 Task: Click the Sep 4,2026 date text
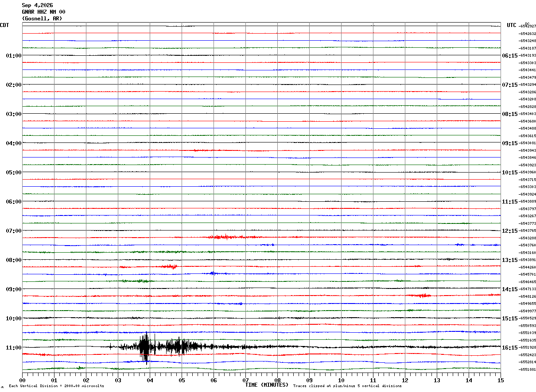37,5
